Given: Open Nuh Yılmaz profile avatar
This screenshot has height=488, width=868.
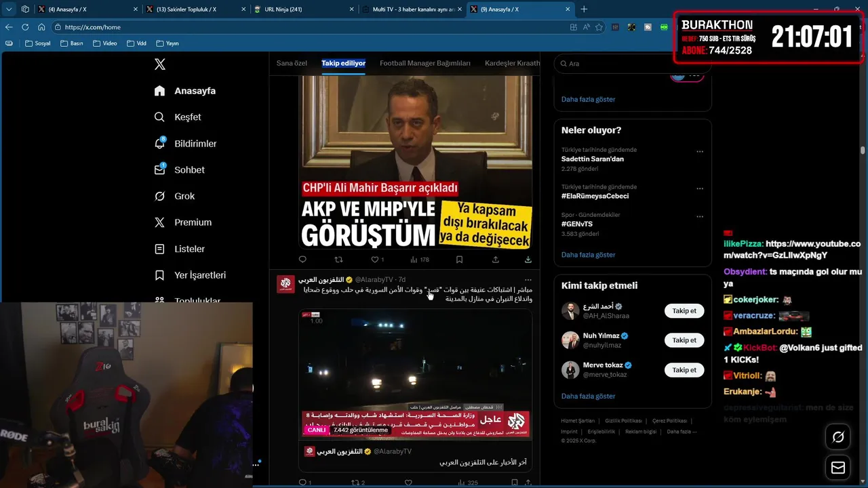Looking at the screenshot, I should click(x=570, y=340).
